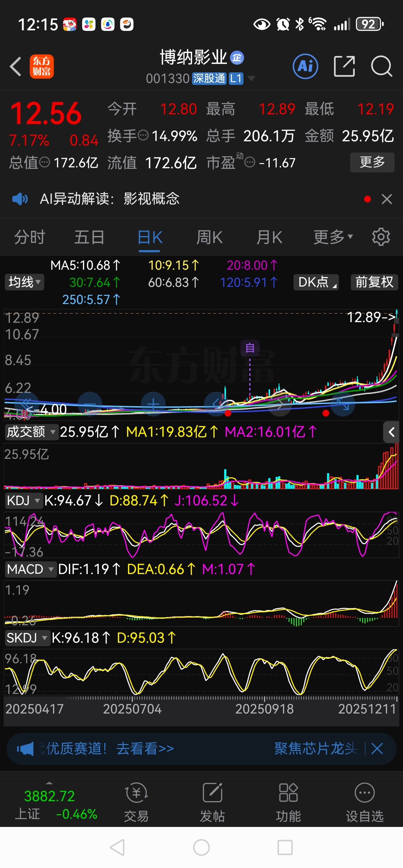
Task: Tap the 自 marker on K-line chart
Action: [250, 348]
